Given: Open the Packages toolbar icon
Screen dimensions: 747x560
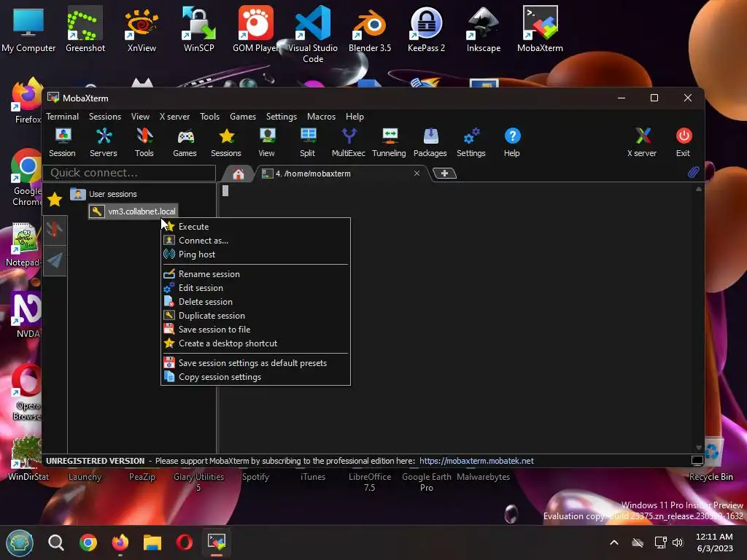Looking at the screenshot, I should [x=430, y=142].
